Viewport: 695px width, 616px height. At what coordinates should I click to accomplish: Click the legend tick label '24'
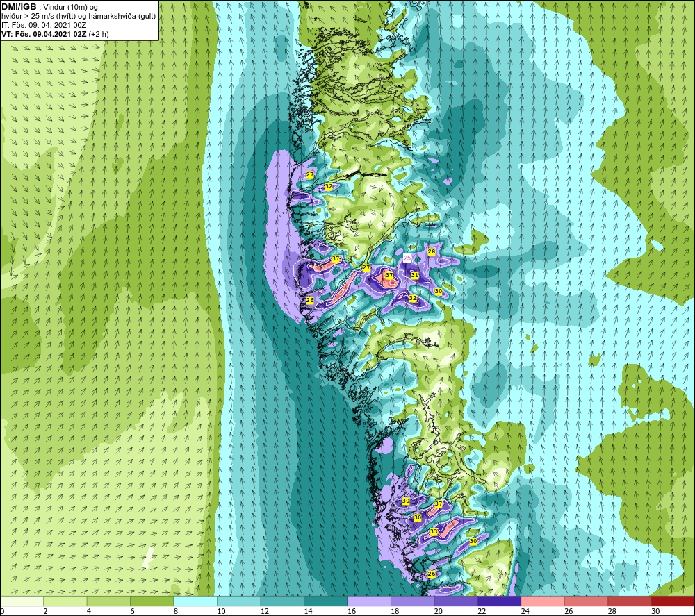(x=525, y=612)
